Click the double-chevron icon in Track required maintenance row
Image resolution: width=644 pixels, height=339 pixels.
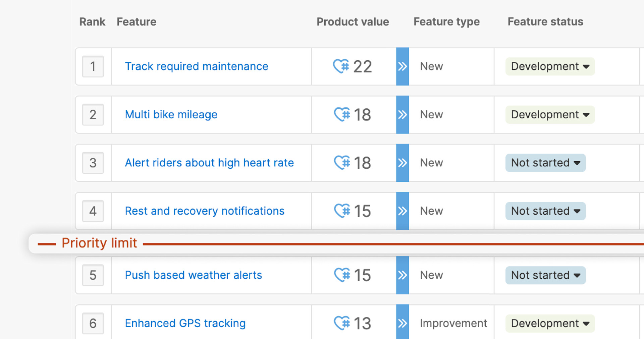pos(402,66)
